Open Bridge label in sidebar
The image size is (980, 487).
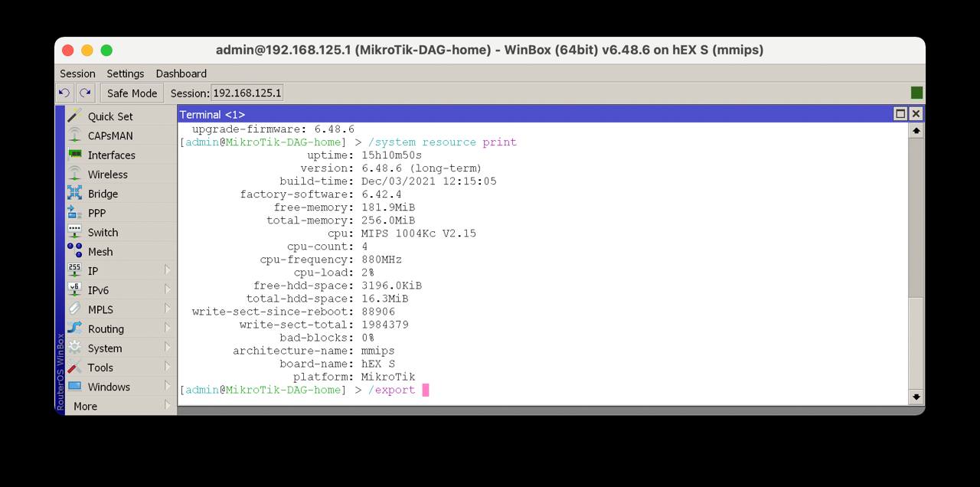[x=103, y=194]
